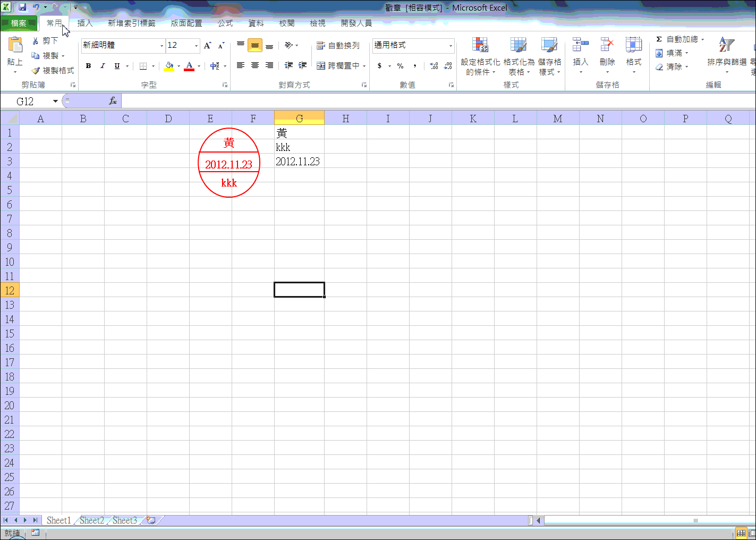The width and height of the screenshot is (756, 540).
Task: Click the Format Painter (複製格式) brush
Action: tap(36, 70)
